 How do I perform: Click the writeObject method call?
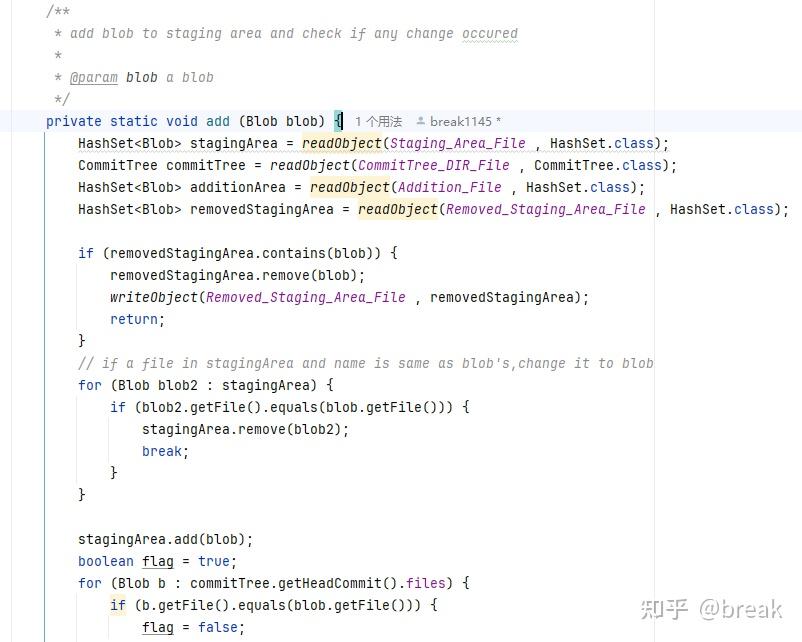pos(153,297)
